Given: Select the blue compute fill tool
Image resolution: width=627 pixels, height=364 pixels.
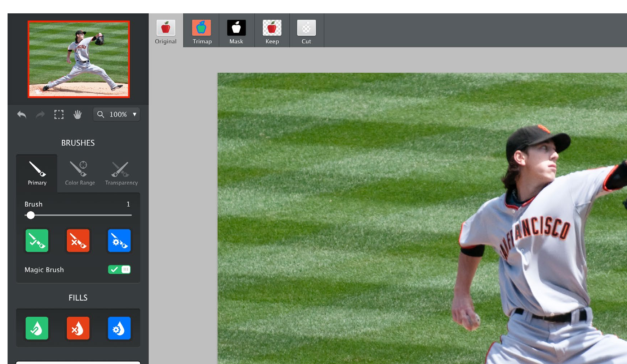Looking at the screenshot, I should pos(119,328).
